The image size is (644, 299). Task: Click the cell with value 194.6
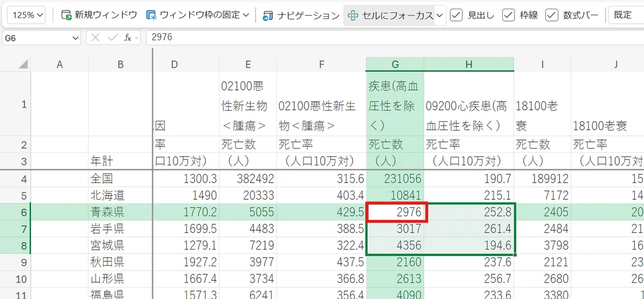[x=469, y=246]
